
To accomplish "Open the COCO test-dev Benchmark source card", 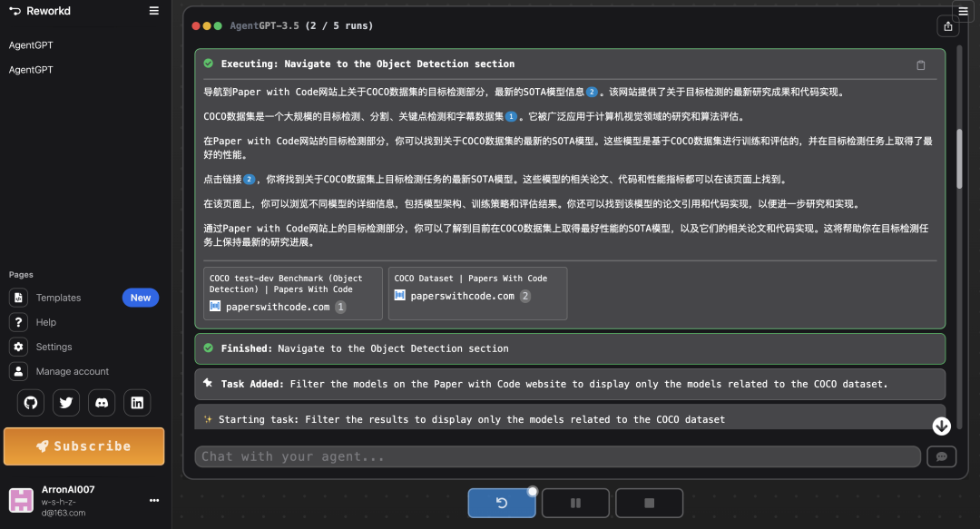I will click(292, 293).
